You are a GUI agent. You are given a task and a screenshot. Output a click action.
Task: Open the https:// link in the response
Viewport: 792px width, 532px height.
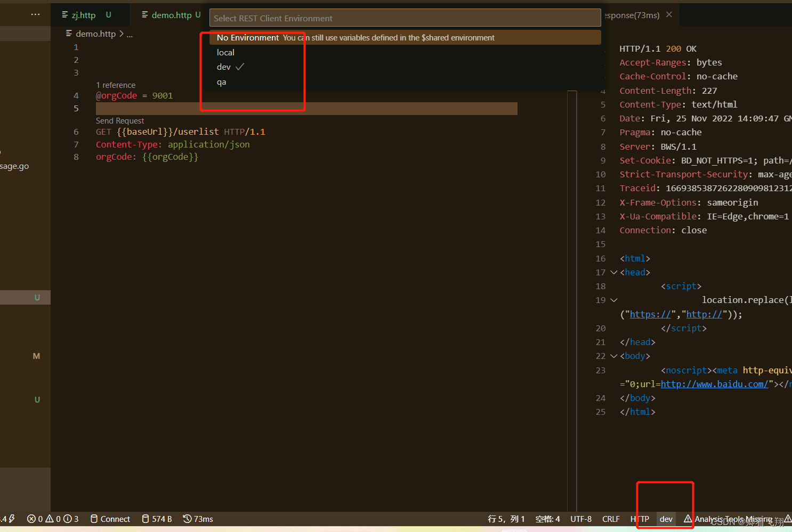(x=650, y=315)
